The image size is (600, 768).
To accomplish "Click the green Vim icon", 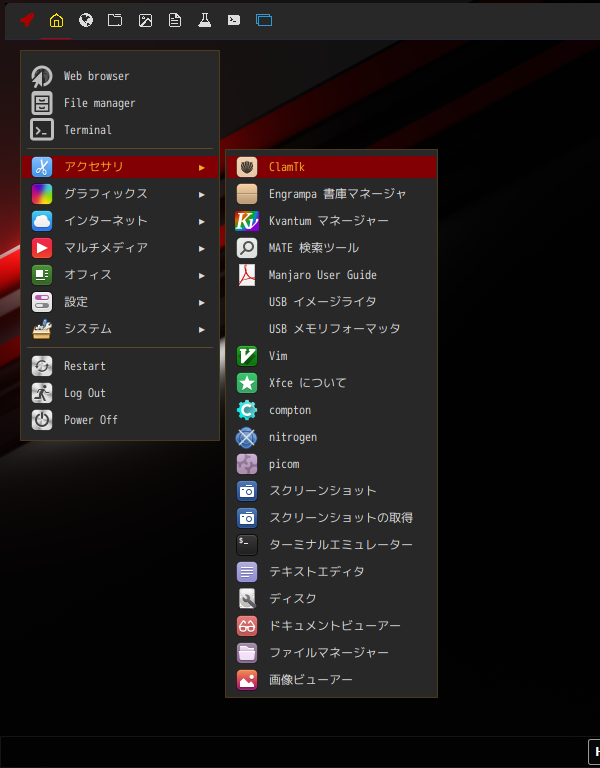I will tap(247, 356).
